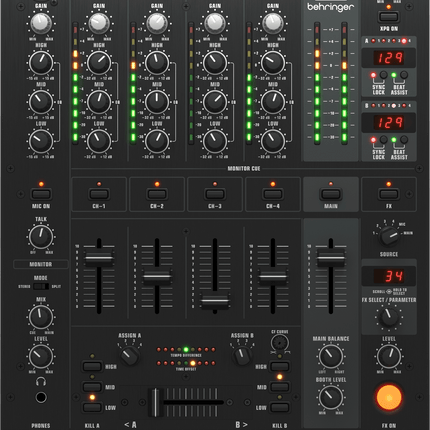The height and width of the screenshot is (430, 430).
Task: Click the MAIN BALANCE knob
Action: 331,356
